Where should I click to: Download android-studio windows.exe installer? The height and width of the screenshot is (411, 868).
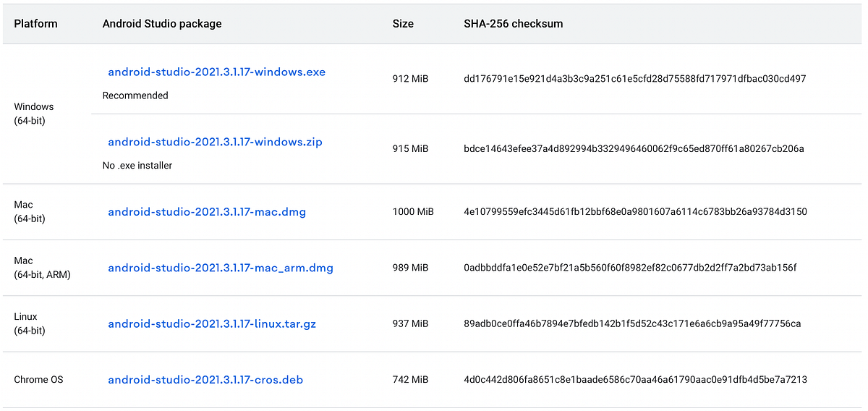click(x=216, y=72)
